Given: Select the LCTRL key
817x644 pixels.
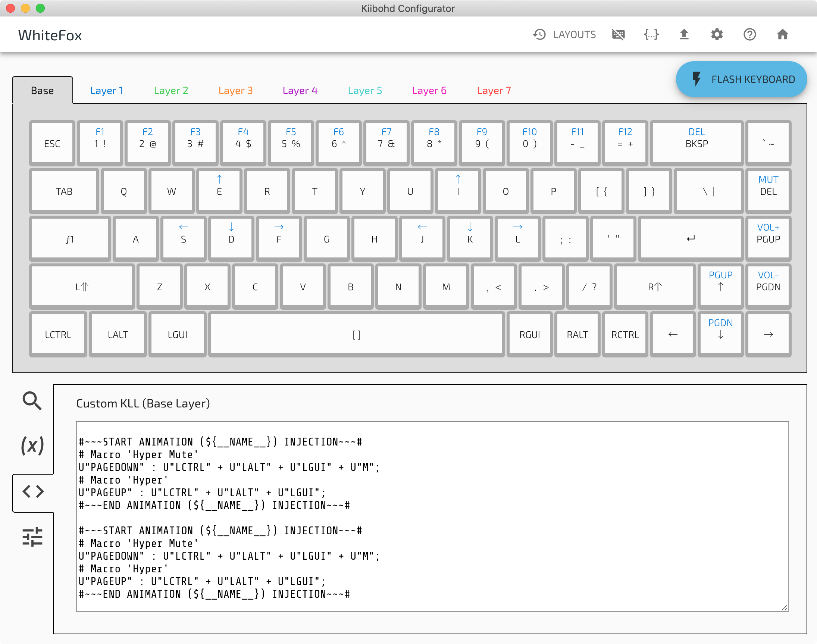Looking at the screenshot, I should [x=58, y=334].
